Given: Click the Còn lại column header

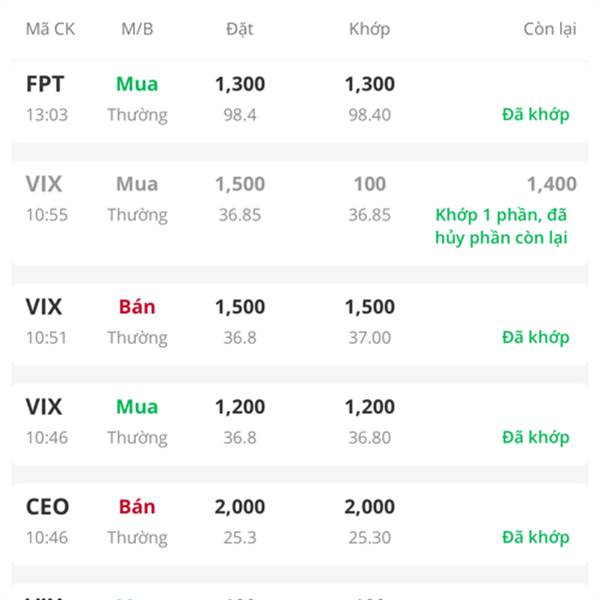Looking at the screenshot, I should 549,29.
